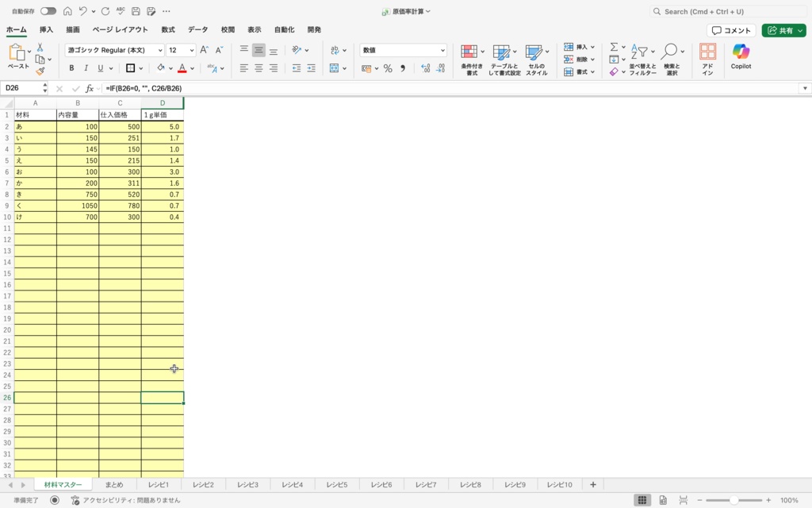Click the Undo arrow icon
The image size is (812, 508).
click(82, 11)
